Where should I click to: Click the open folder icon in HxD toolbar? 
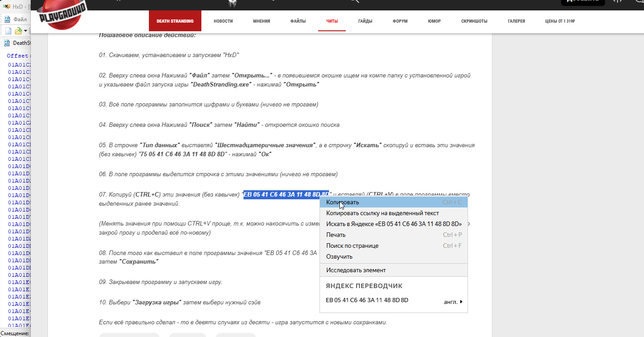[18, 31]
